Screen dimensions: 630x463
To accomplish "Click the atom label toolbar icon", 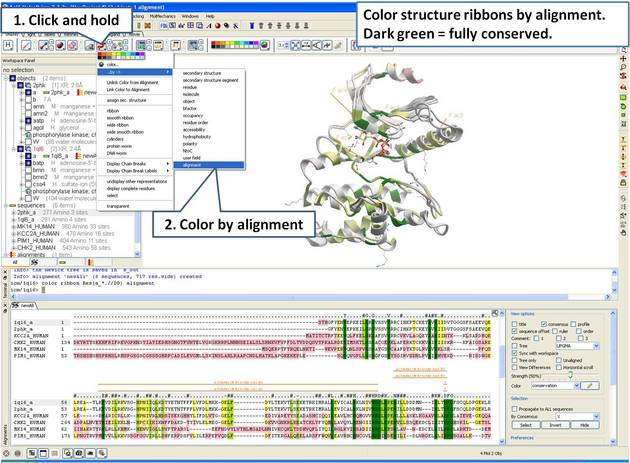I will [141, 45].
